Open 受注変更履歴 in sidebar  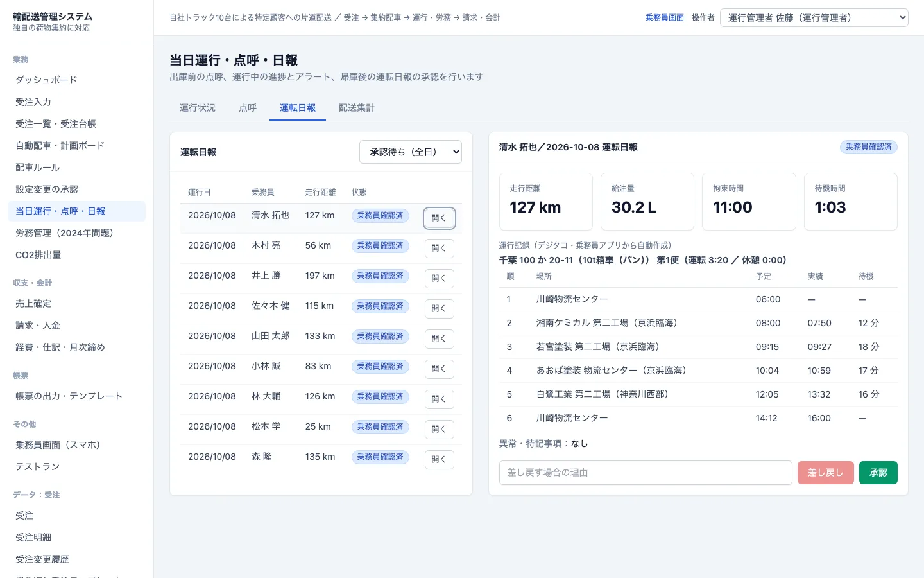77,559
